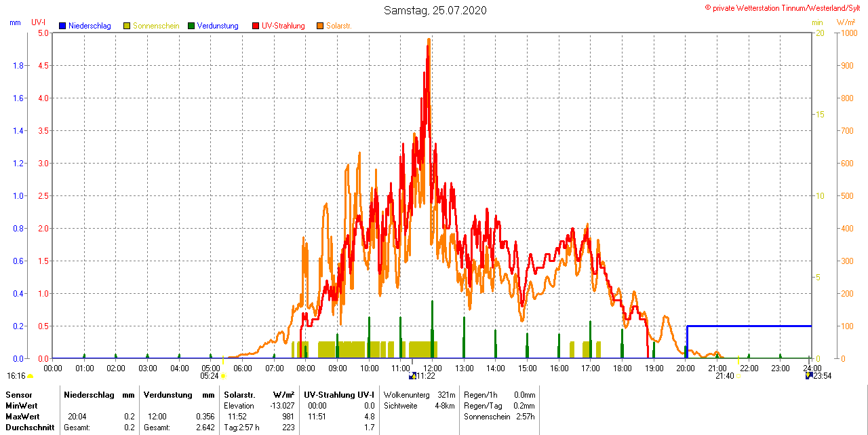Select the Niederschlag legend label
This screenshot has height=435, width=868.
[x=90, y=26]
